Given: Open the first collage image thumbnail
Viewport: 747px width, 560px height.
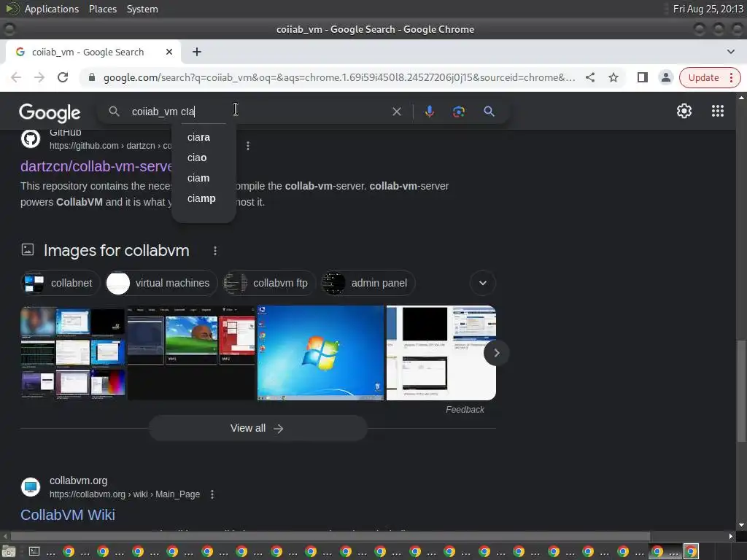Looking at the screenshot, I should [x=72, y=353].
